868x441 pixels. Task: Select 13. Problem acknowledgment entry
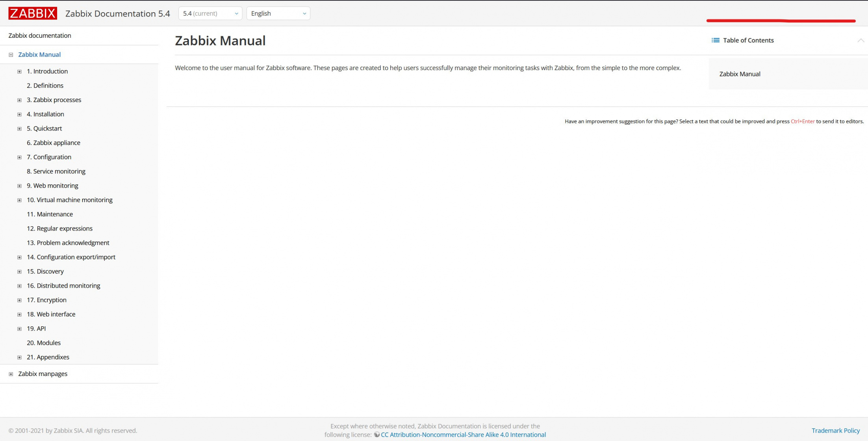(68, 243)
